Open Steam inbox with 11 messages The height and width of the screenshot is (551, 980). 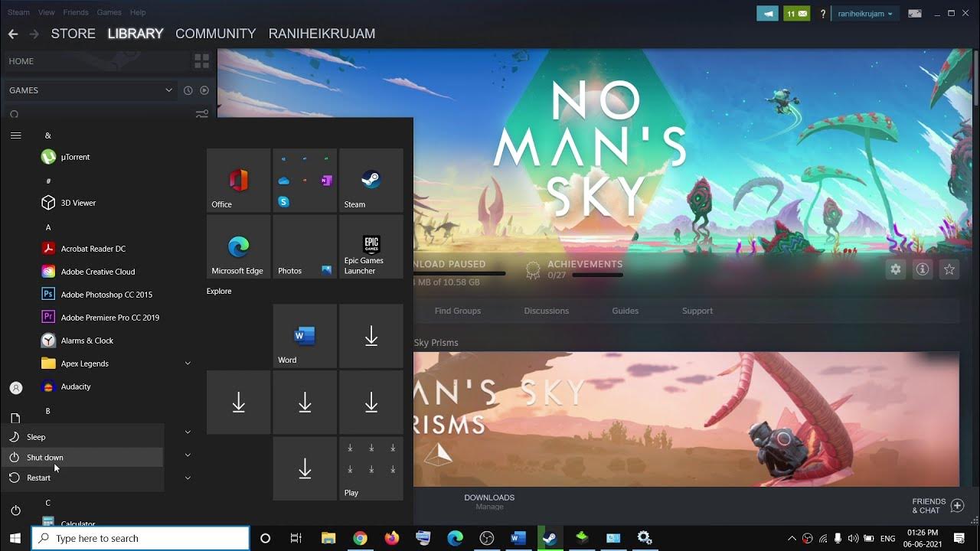[796, 14]
